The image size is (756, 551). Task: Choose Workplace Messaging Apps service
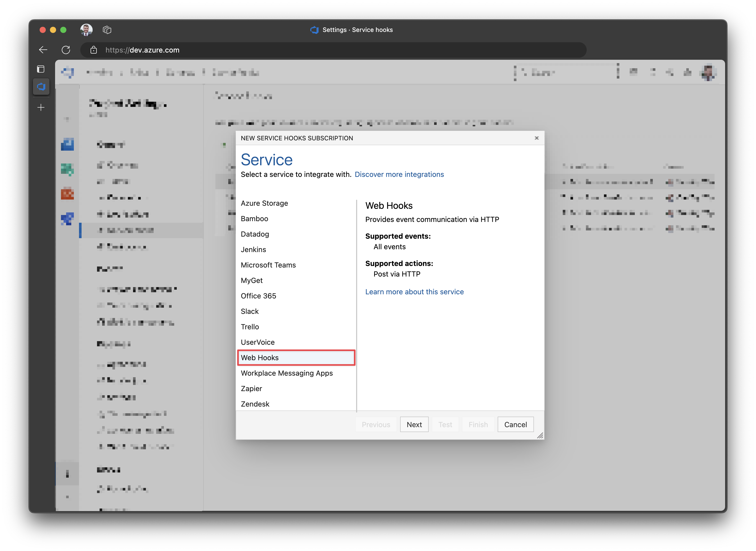pyautogui.click(x=296, y=373)
